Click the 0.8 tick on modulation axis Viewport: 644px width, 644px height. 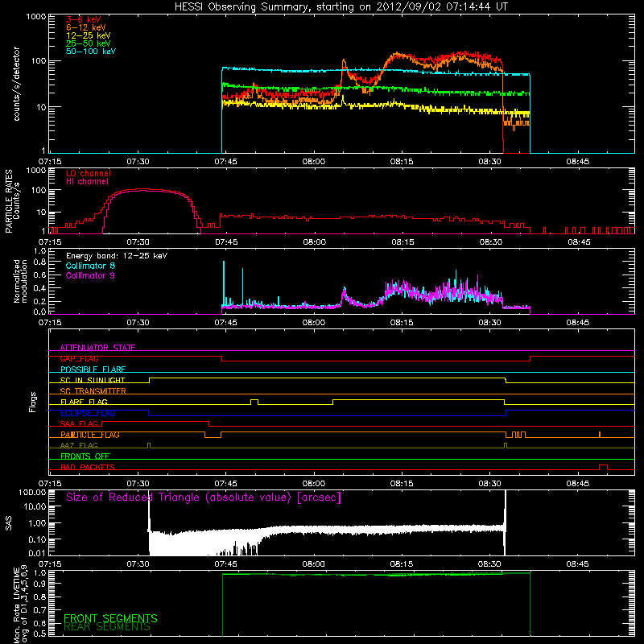(39, 262)
